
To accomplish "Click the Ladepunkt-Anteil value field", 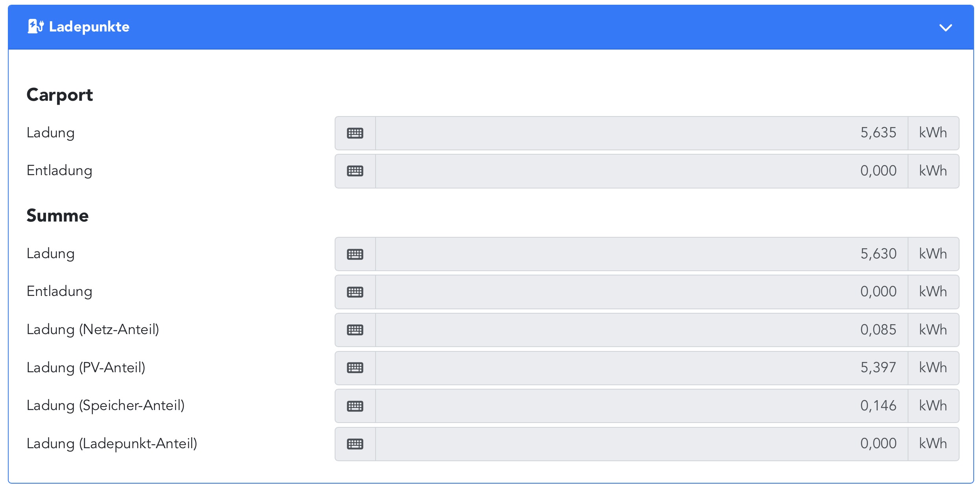I will tap(641, 444).
